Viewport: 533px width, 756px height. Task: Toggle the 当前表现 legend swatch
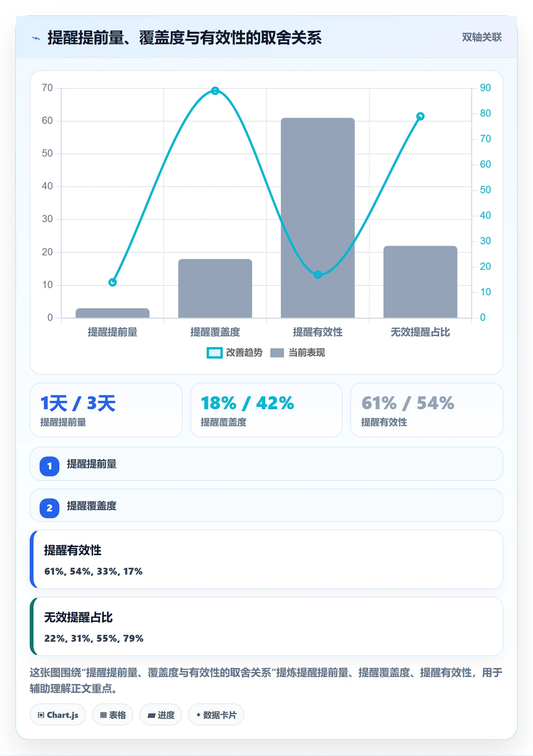click(277, 353)
